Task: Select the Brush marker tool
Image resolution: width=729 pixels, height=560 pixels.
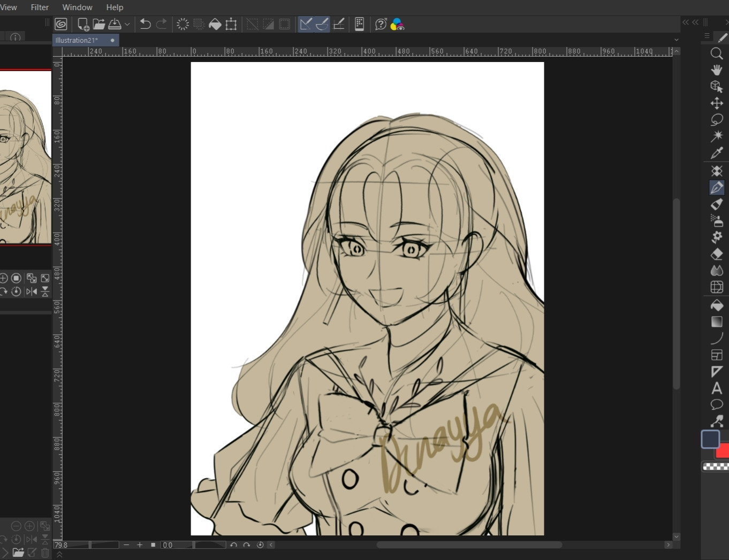Action: point(717,204)
